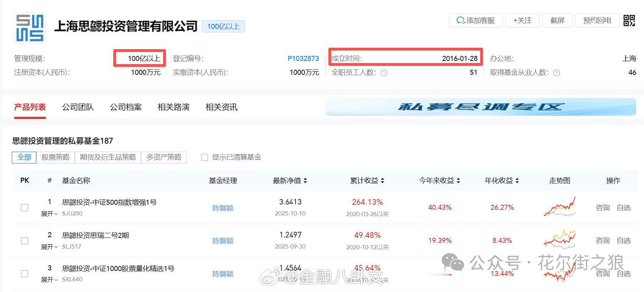
Task: Click the 上海思勰投资 company logo
Action: 30,28
